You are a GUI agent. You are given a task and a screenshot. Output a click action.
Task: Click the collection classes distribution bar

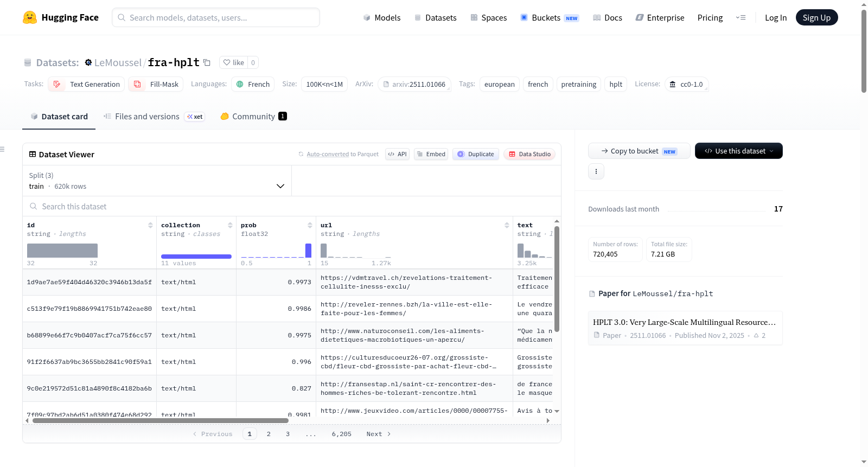coord(196,256)
